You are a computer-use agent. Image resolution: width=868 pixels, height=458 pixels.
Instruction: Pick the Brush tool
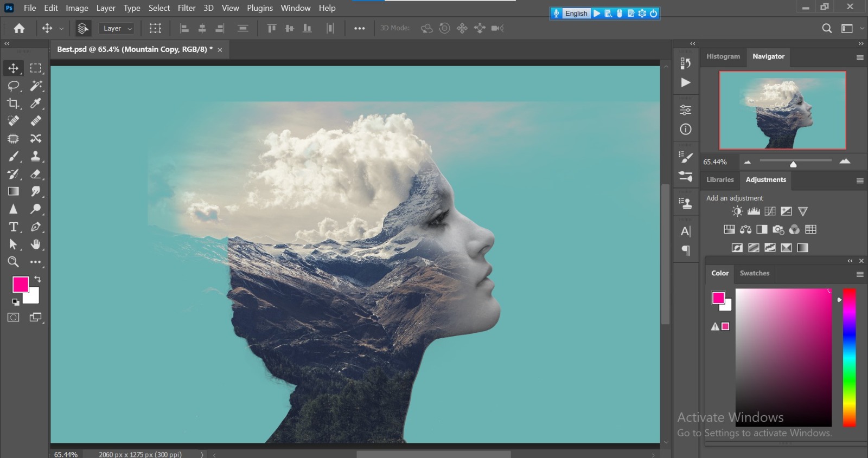click(14, 156)
